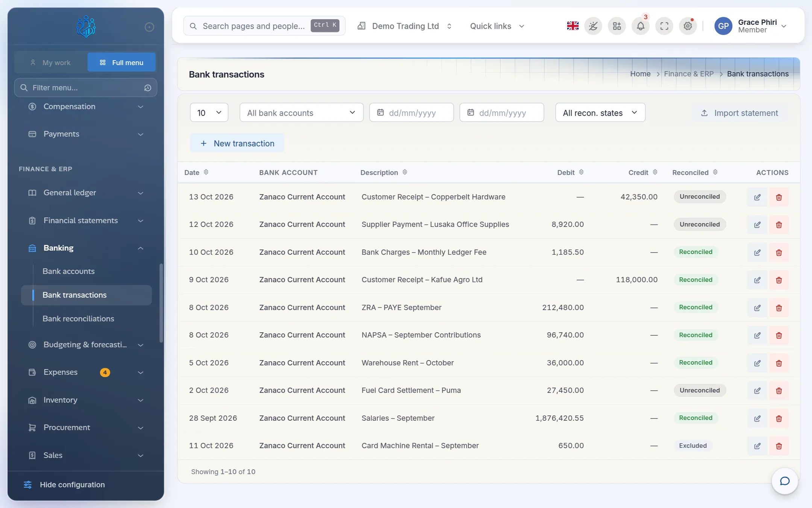Sort the table by Date column
Image resolution: width=812 pixels, height=508 pixels.
[x=196, y=172]
